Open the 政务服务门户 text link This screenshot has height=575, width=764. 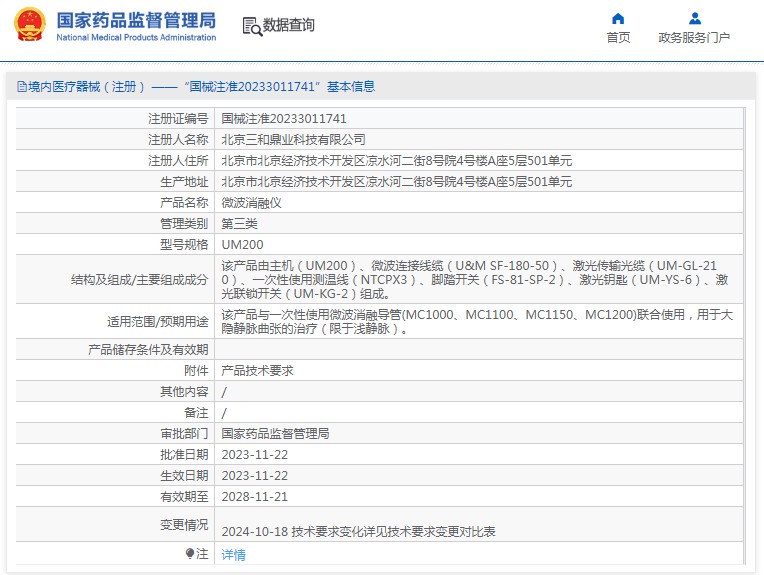click(x=694, y=38)
